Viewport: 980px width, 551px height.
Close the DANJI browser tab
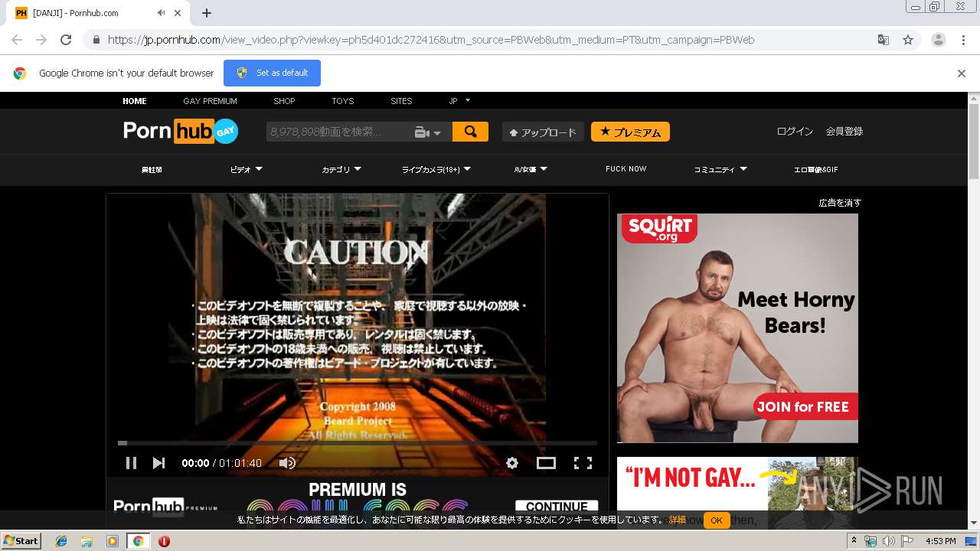tap(178, 13)
